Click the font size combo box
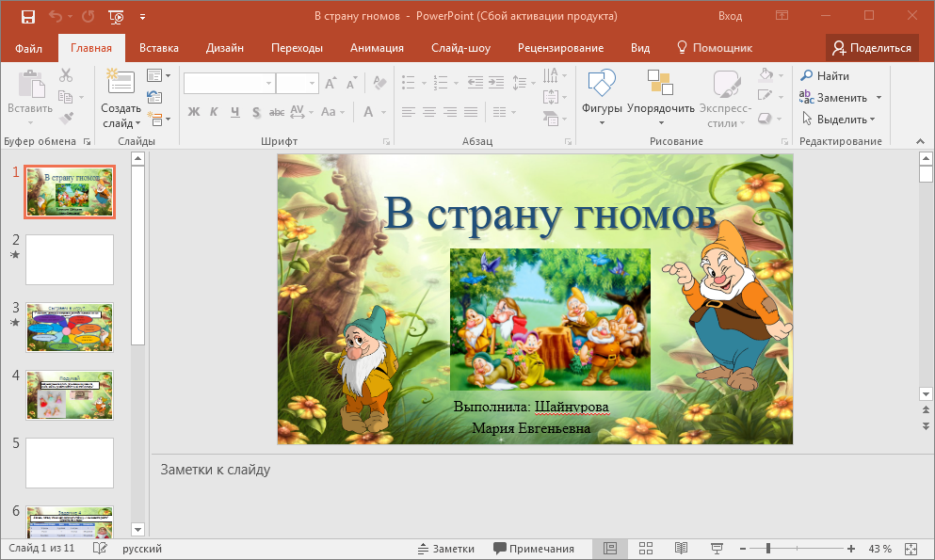This screenshot has width=935, height=560. pyautogui.click(x=297, y=84)
